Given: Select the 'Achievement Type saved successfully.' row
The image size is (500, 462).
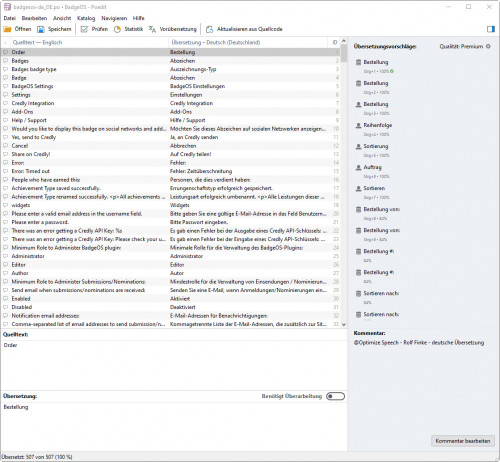Looking at the screenshot, I should [x=171, y=188].
